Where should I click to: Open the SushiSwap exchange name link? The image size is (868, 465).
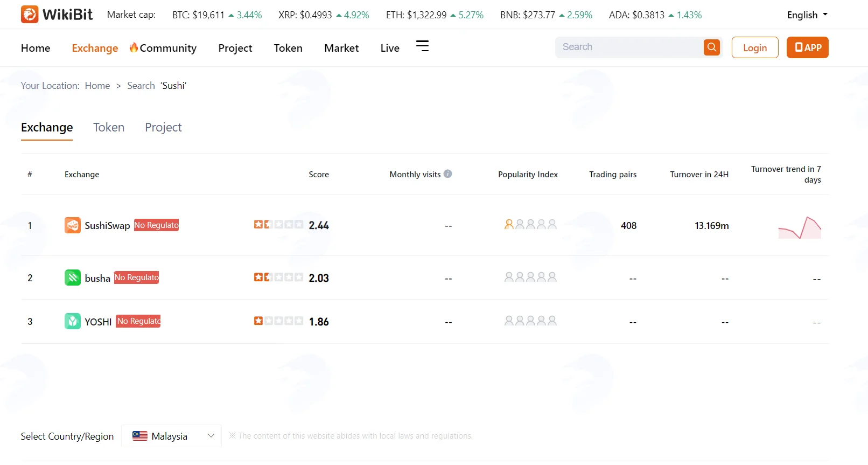click(x=107, y=226)
